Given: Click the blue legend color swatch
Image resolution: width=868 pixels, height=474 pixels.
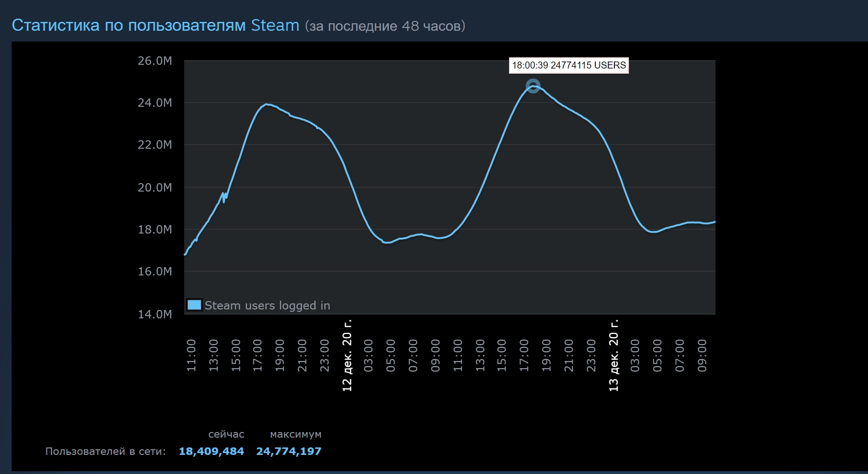Looking at the screenshot, I should [194, 305].
